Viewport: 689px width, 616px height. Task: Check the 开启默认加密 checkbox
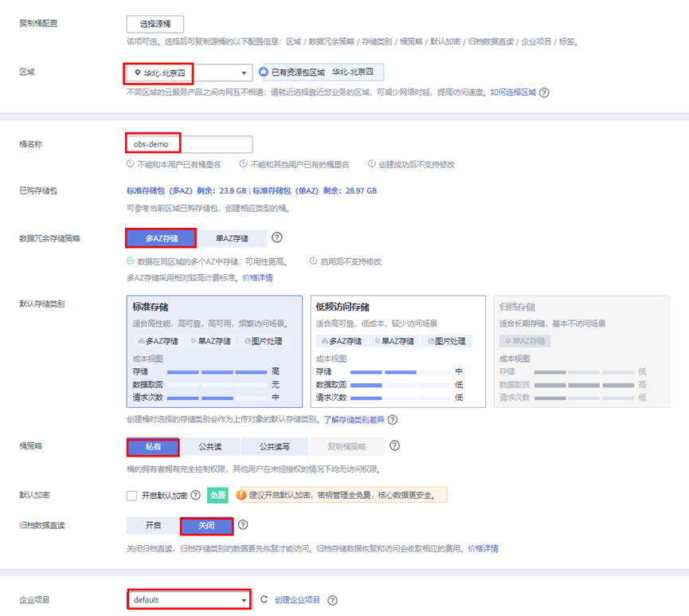(131, 496)
